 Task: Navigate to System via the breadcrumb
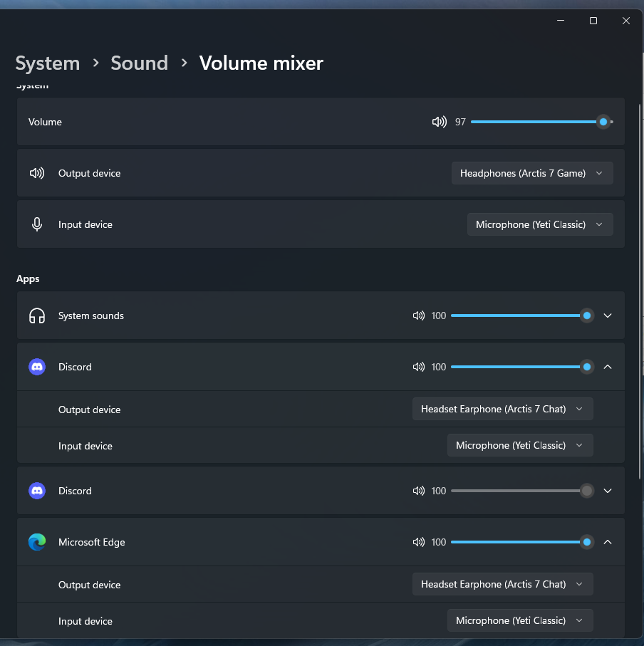coord(47,63)
